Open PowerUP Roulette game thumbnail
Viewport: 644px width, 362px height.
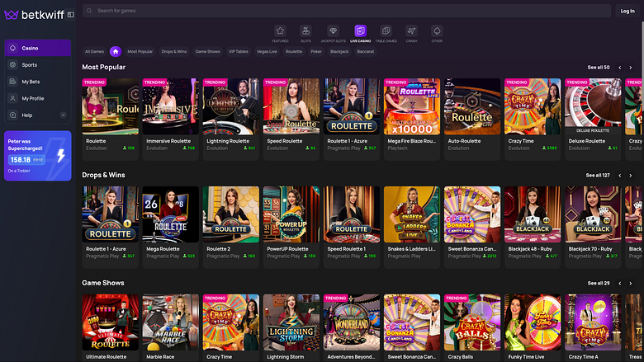click(291, 214)
